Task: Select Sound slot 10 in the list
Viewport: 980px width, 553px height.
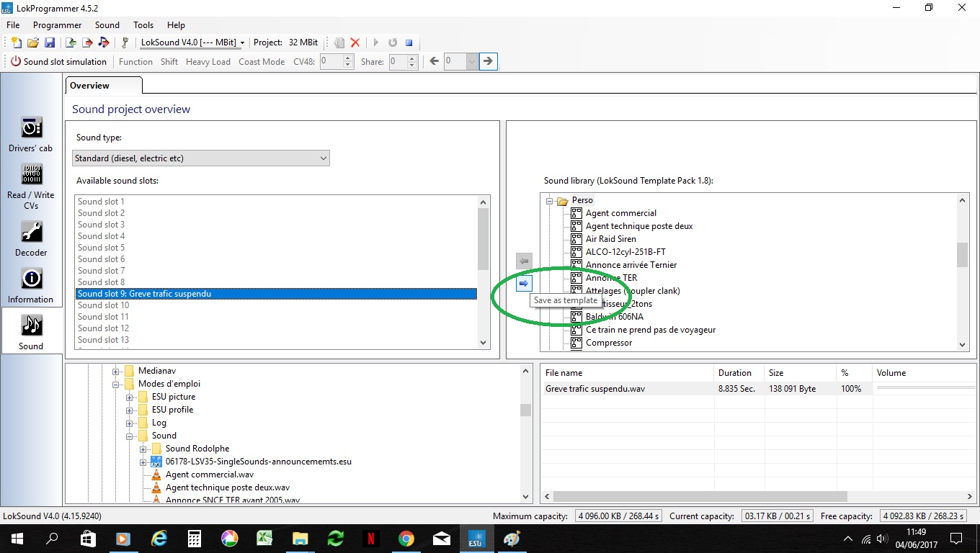Action: (x=276, y=305)
